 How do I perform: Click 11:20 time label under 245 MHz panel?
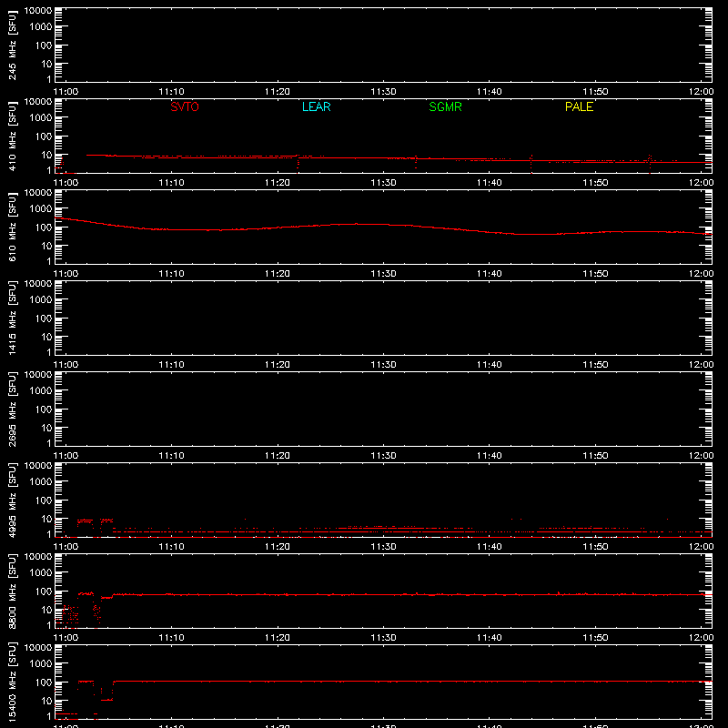[x=278, y=92]
